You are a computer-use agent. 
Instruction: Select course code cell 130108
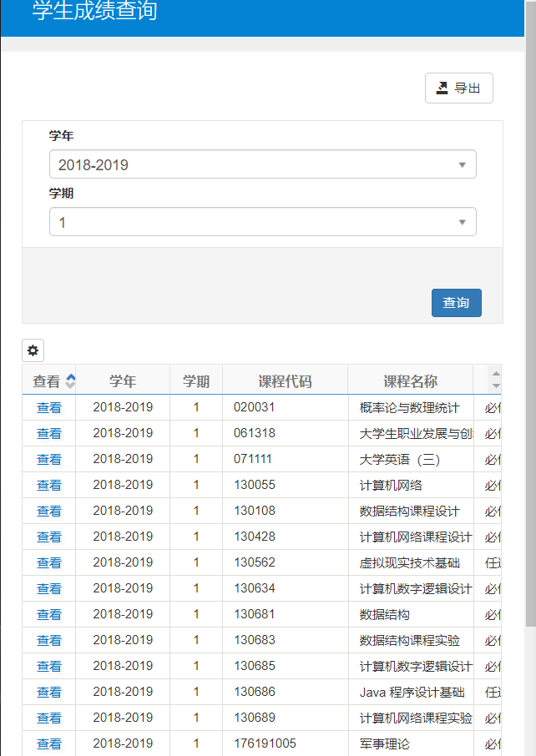click(286, 511)
